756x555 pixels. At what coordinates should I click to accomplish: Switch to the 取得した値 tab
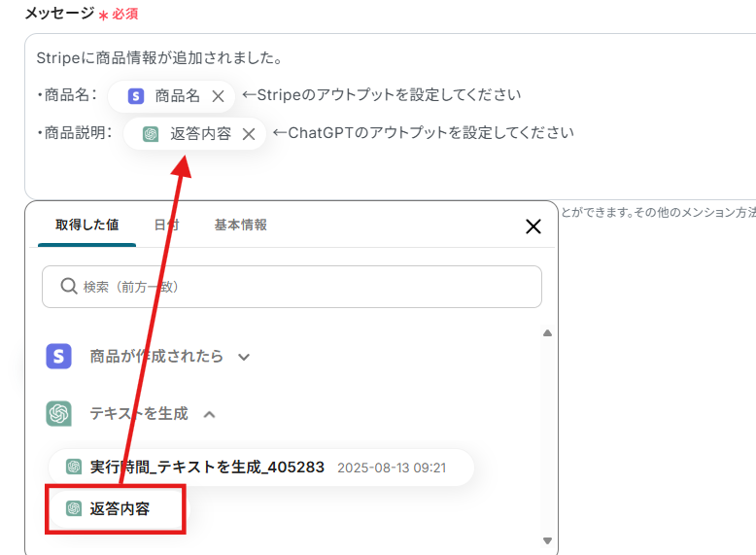[86, 225]
